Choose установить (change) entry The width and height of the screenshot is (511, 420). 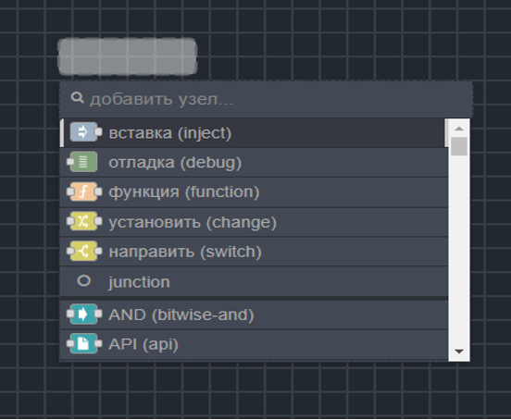(254, 222)
